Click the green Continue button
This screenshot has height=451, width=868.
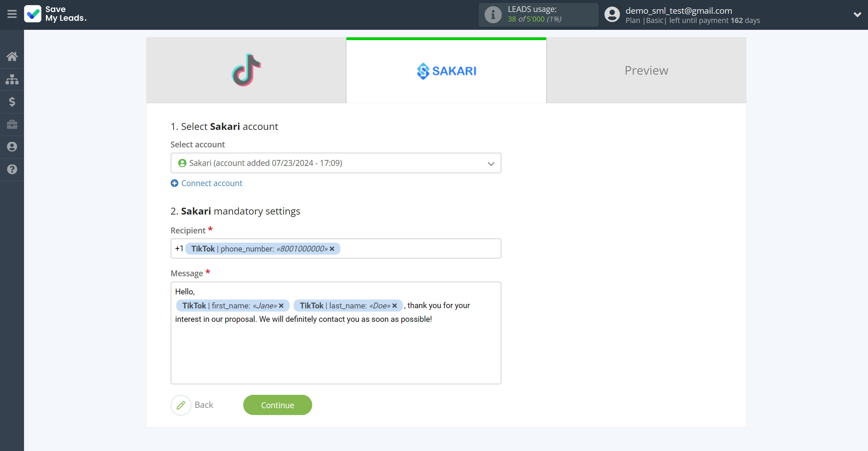pos(278,405)
